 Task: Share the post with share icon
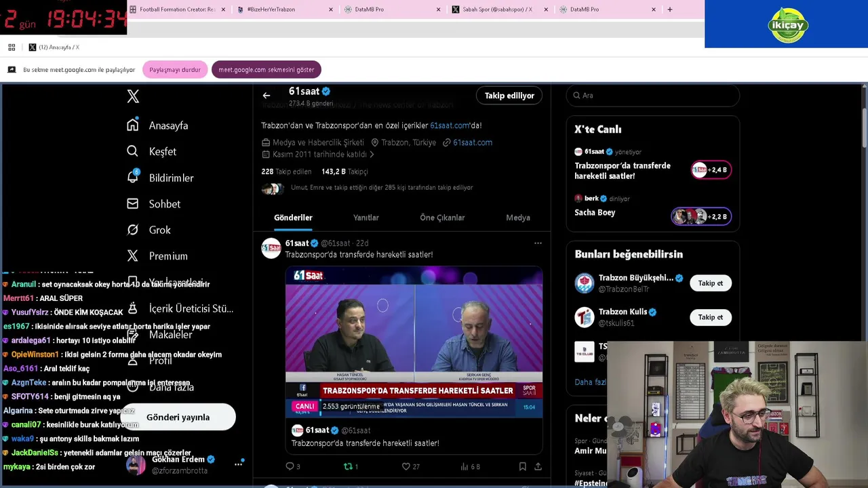538,466
